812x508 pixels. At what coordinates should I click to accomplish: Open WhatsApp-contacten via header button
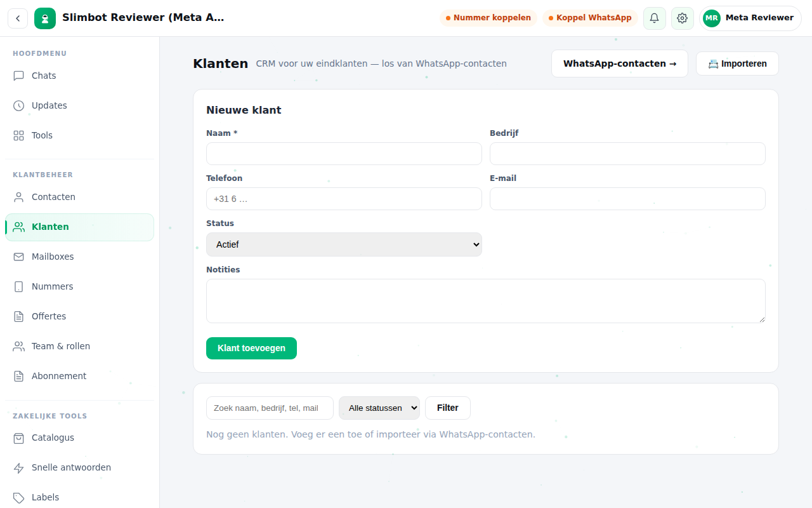tap(620, 63)
